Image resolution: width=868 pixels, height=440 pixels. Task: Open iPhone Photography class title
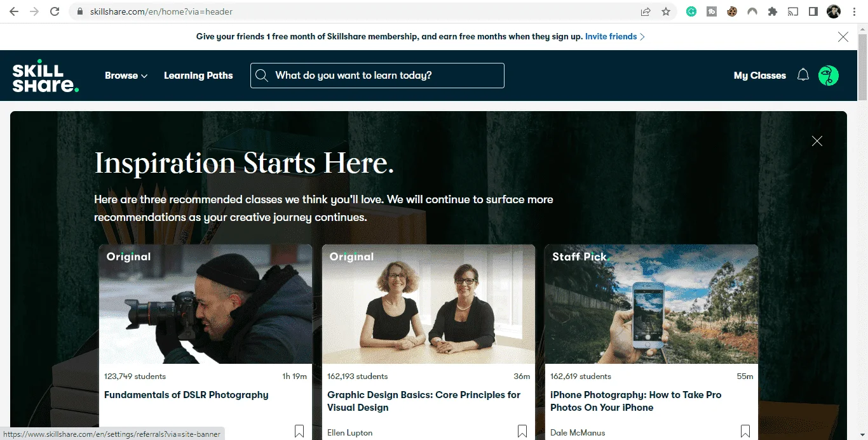point(635,401)
